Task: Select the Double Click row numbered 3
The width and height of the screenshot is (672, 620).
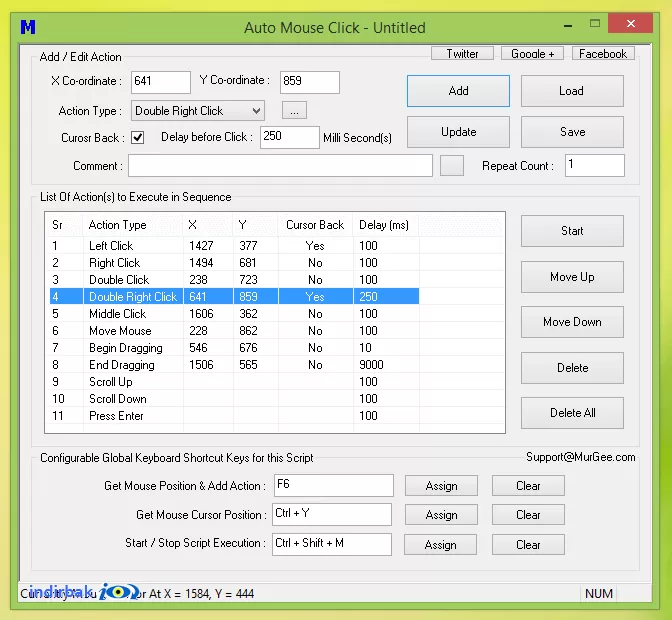Action: [234, 280]
